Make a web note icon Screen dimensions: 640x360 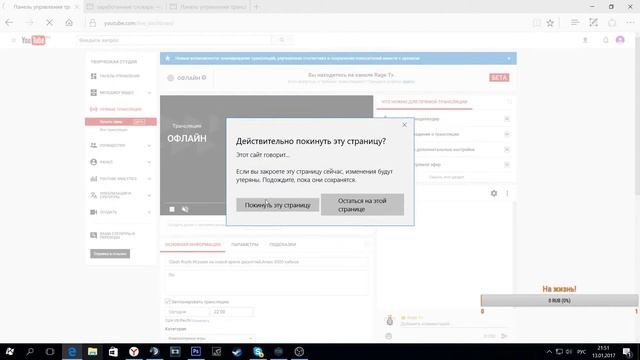pyautogui.click(x=593, y=23)
